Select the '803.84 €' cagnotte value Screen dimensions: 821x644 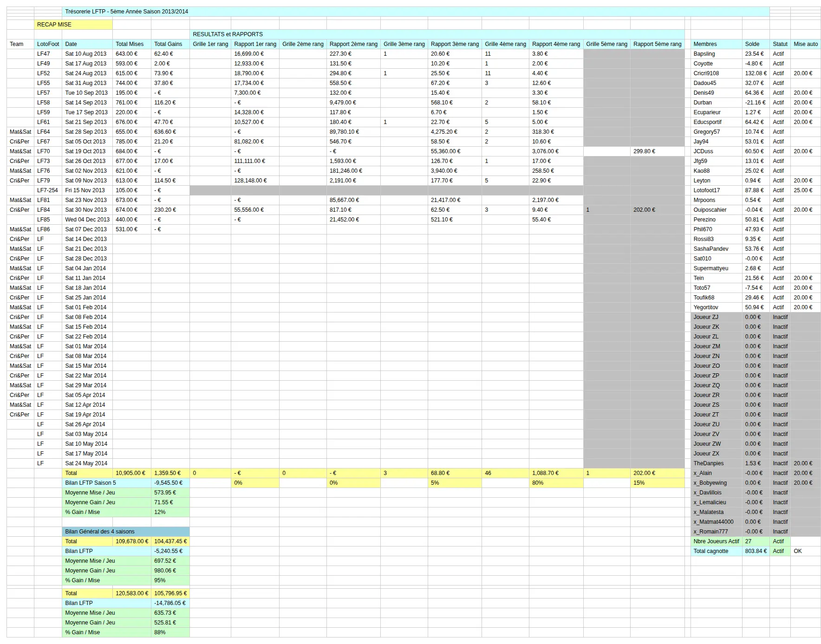click(x=756, y=551)
